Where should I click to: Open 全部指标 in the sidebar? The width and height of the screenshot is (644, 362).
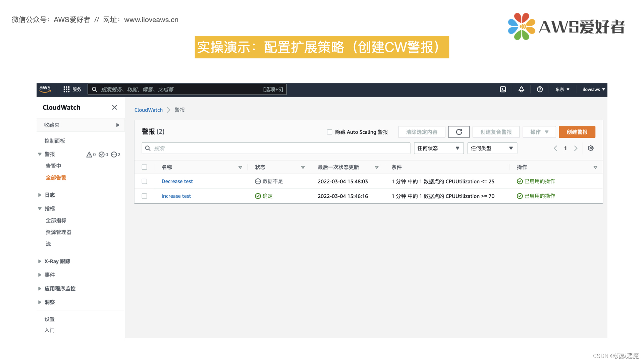click(x=56, y=221)
